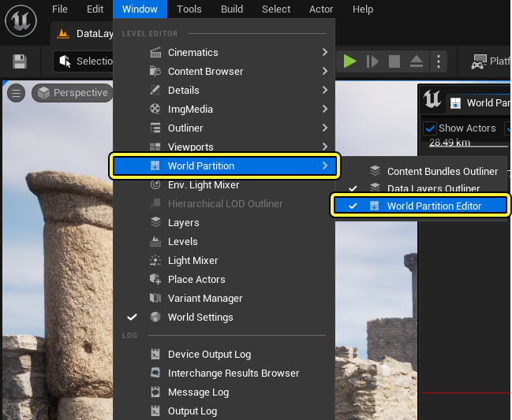Image resolution: width=512 pixels, height=420 pixels.
Task: Open the Tools menu
Action: tap(189, 9)
